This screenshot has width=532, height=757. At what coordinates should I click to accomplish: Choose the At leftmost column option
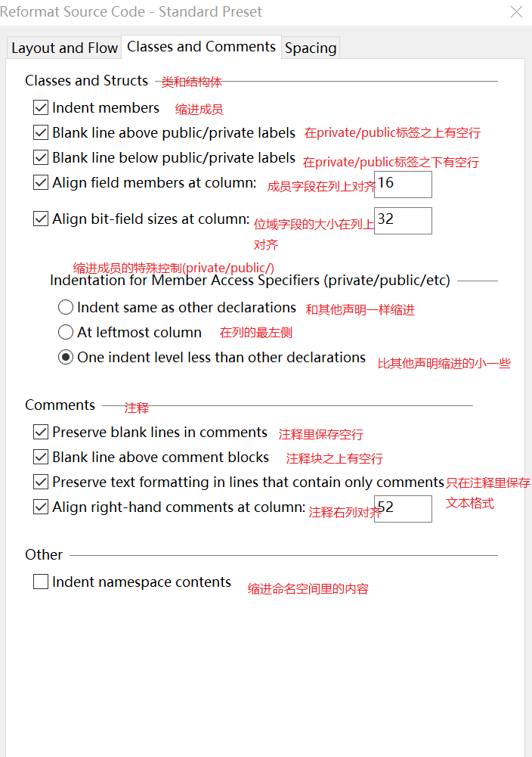tap(66, 333)
